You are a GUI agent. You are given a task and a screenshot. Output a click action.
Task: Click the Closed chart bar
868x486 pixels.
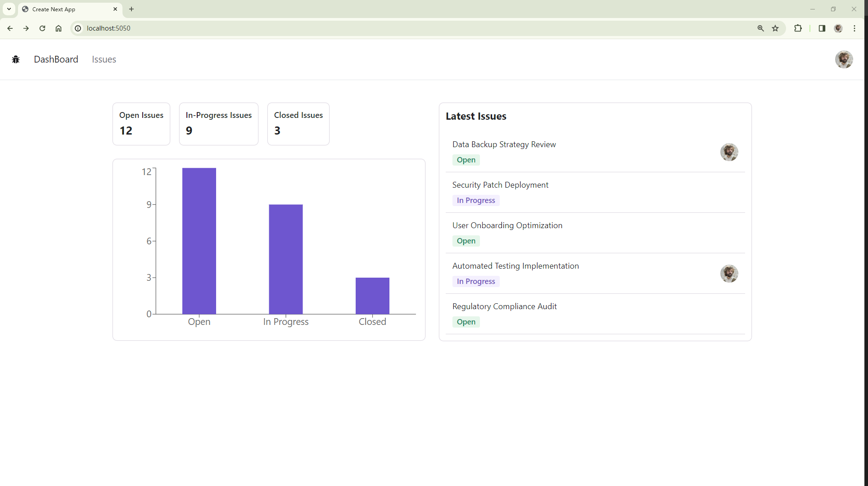point(372,296)
